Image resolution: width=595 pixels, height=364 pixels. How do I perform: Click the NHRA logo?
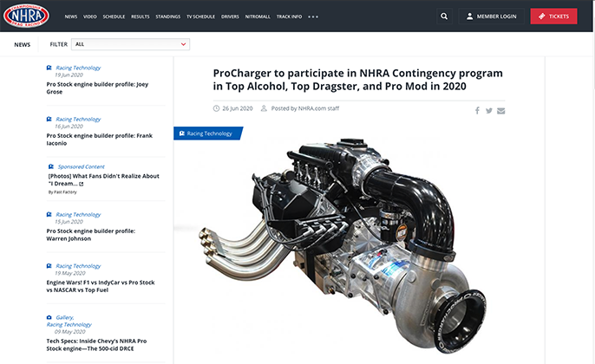tap(26, 16)
